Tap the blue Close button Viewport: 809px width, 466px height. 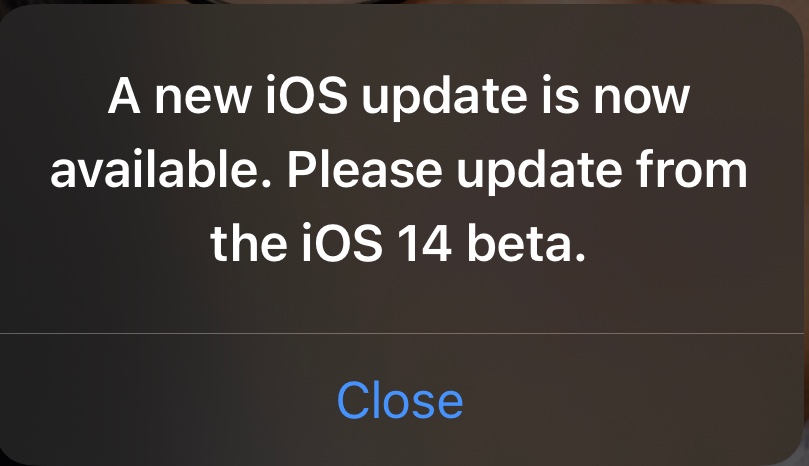click(400, 400)
